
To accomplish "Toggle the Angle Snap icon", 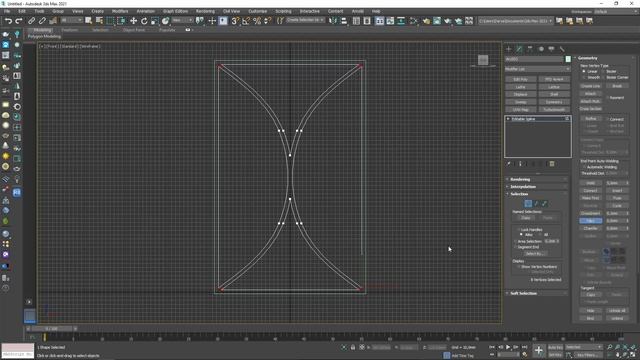I will click(x=246, y=20).
